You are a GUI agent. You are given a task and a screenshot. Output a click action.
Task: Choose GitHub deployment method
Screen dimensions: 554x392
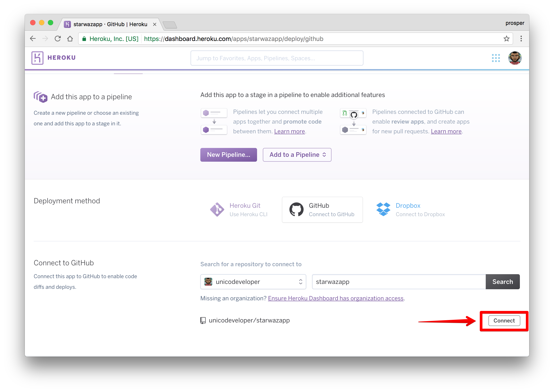pyautogui.click(x=322, y=210)
